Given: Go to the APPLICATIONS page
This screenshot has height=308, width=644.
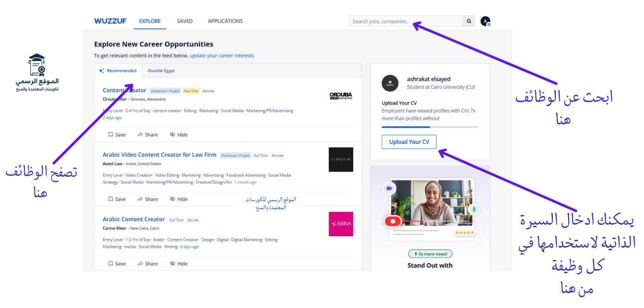Looking at the screenshot, I should pyautogui.click(x=225, y=21).
